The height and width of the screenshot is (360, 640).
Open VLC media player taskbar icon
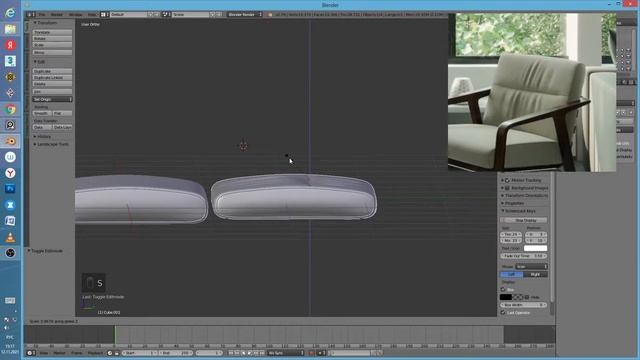pos(10,237)
